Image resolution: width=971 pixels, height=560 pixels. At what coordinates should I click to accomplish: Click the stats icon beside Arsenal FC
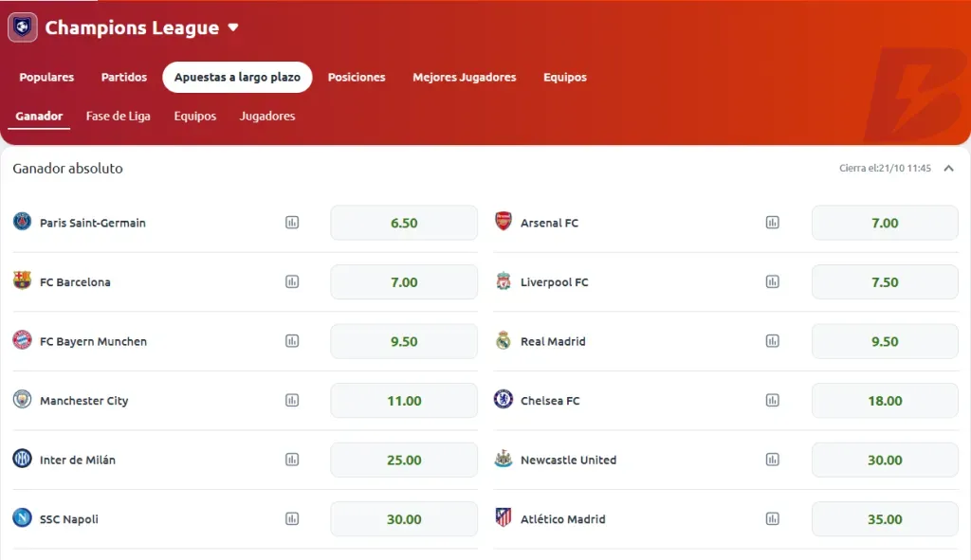point(773,223)
